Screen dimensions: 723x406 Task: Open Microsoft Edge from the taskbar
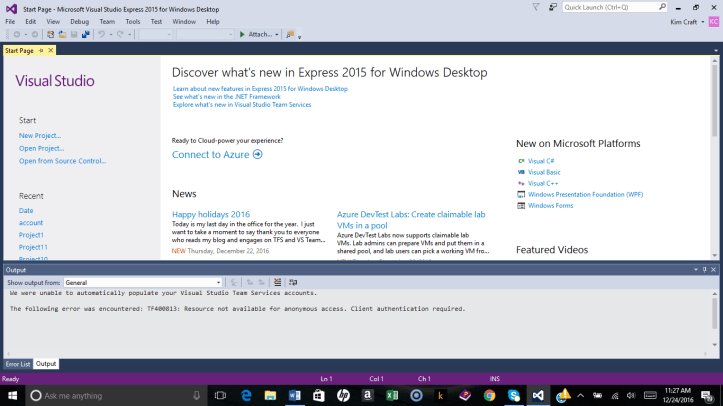point(246,395)
